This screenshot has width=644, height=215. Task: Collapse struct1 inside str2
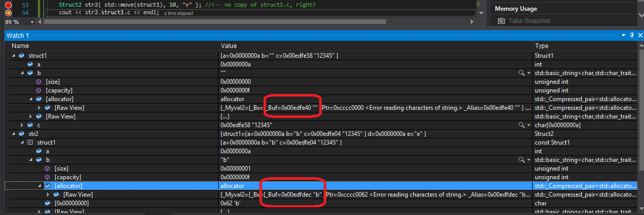point(22,142)
